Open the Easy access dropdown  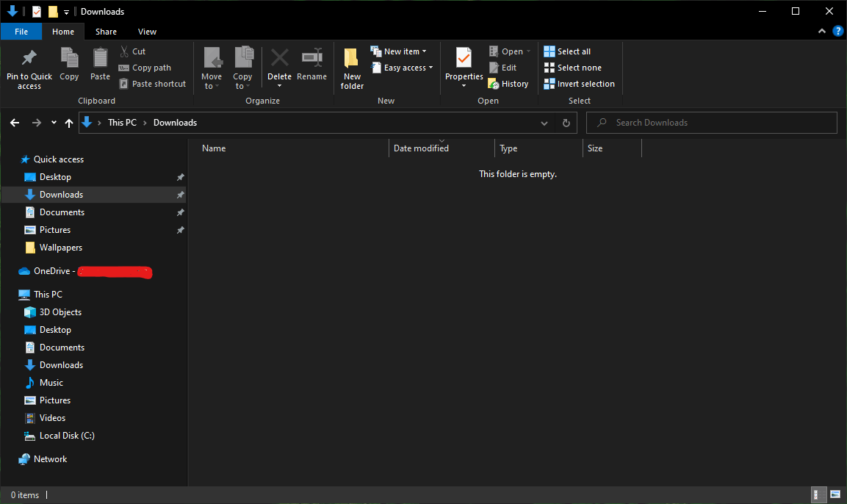[403, 68]
